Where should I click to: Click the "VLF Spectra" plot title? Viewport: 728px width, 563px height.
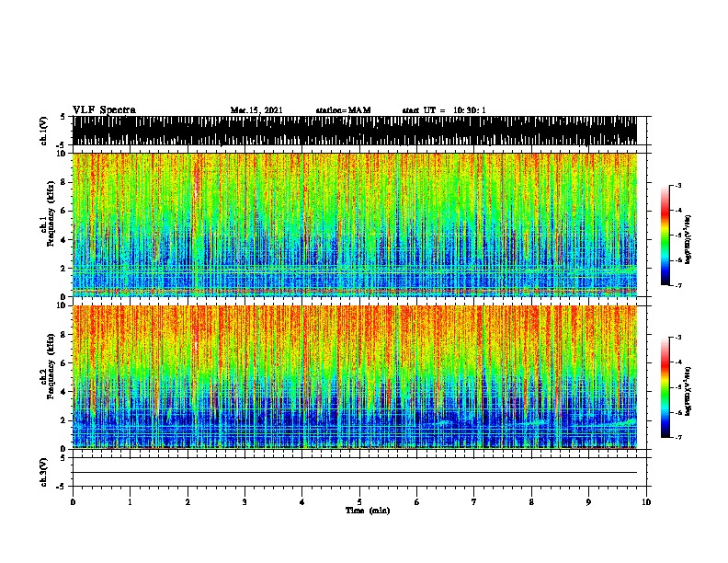104,110
